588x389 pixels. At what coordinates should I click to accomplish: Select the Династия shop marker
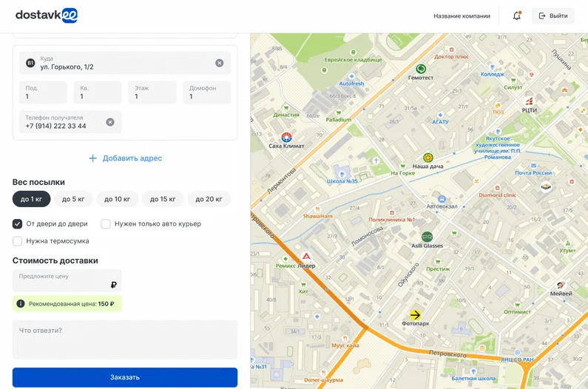(286, 108)
